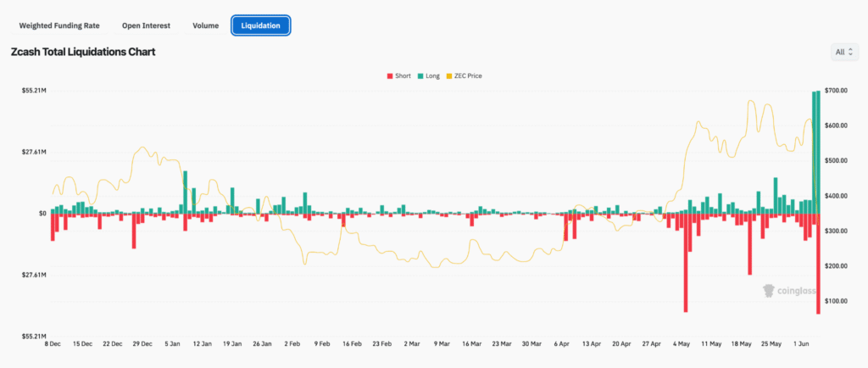Click the 15 Dec x-axis label
868x368 pixels.
(83, 343)
